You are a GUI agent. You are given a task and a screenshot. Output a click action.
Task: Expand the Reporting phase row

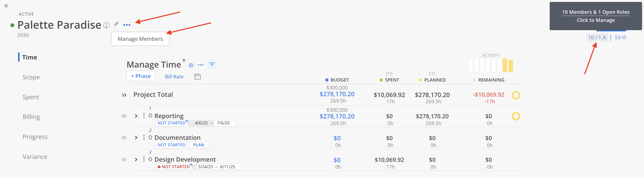coord(136,116)
